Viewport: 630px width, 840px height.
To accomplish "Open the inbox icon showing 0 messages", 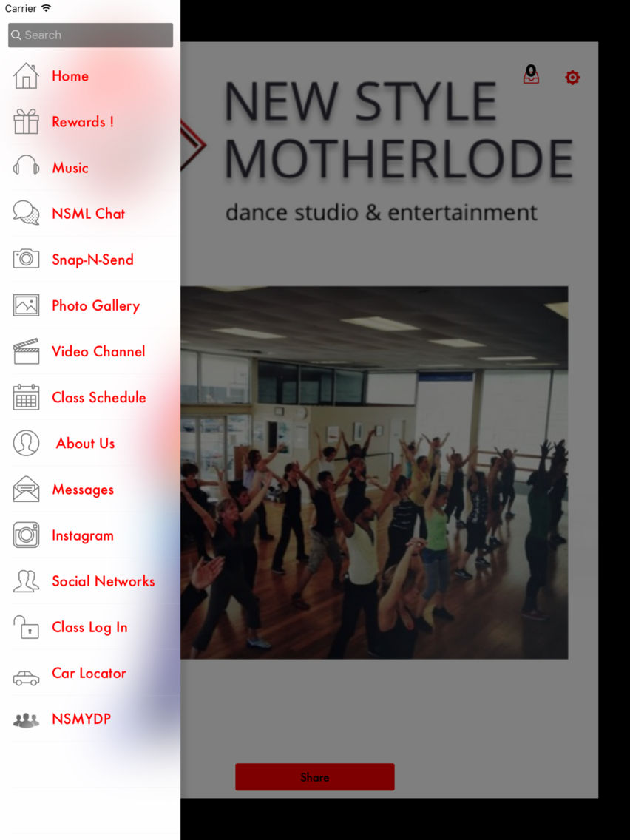I will (x=531, y=75).
